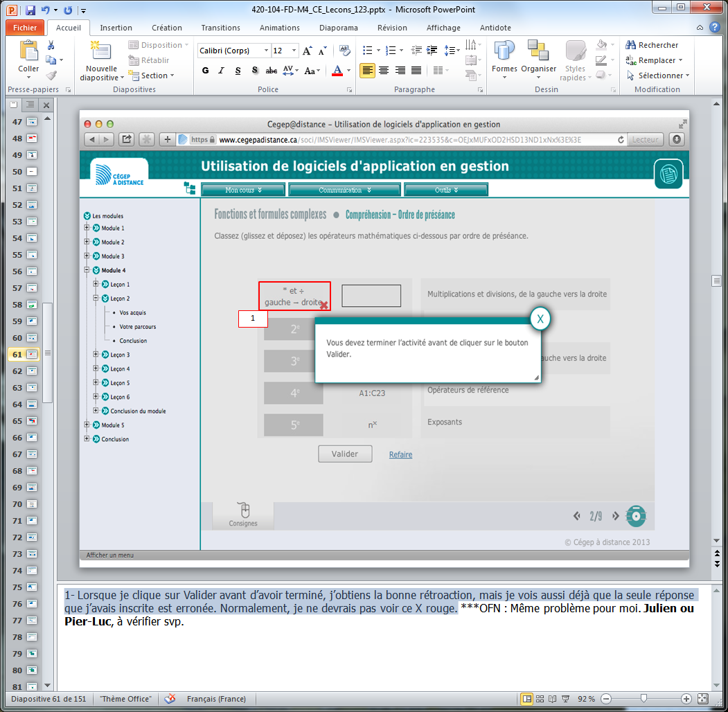This screenshot has height=712, width=728.
Task: Open the font name dropdown
Action: point(266,51)
